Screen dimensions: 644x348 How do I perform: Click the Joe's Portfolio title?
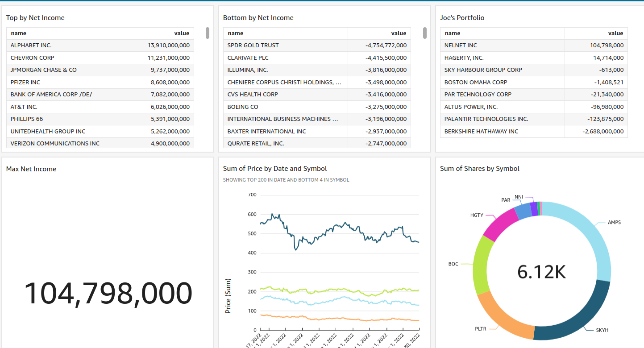tap(462, 18)
